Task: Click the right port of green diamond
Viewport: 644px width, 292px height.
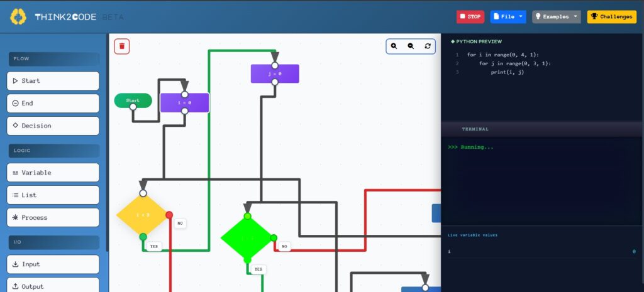Action: coord(274,238)
